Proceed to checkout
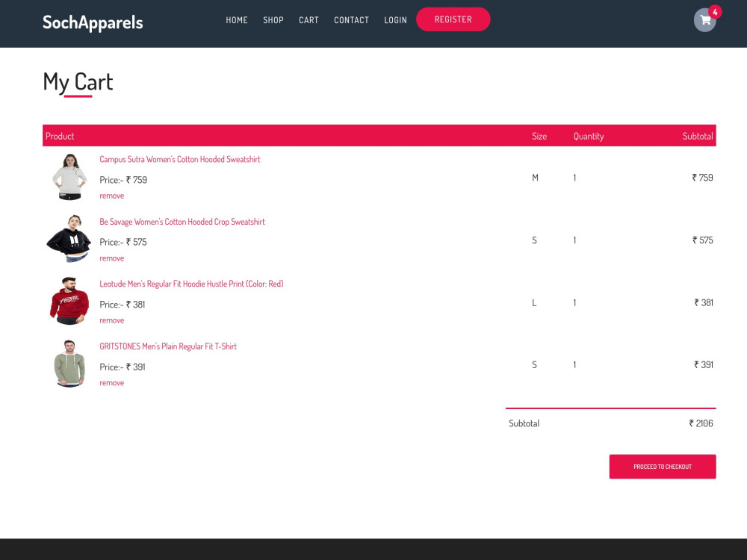 click(662, 467)
